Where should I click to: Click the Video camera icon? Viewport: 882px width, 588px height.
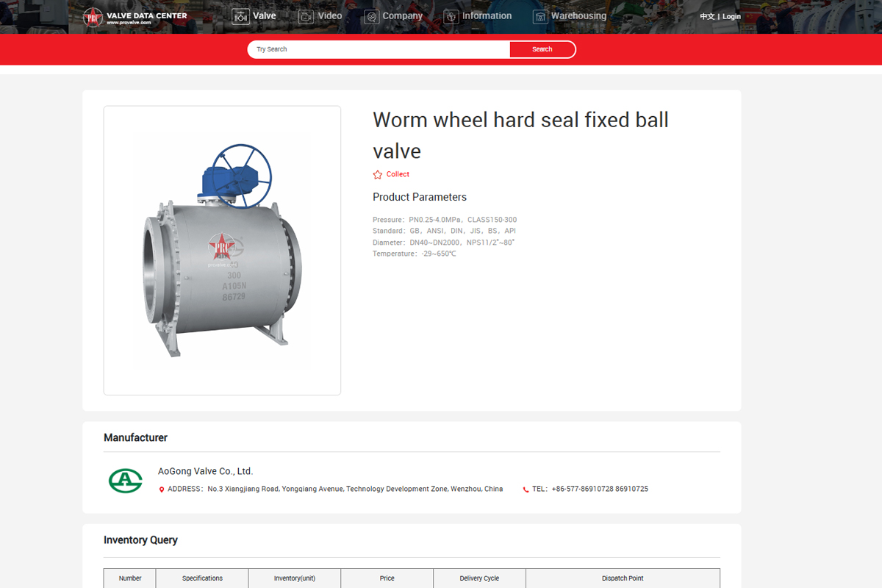coord(306,16)
